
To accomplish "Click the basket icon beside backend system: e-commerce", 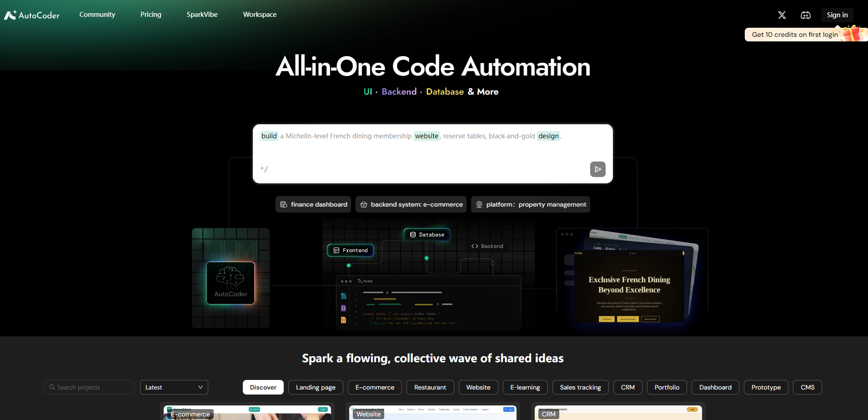I will click(364, 204).
